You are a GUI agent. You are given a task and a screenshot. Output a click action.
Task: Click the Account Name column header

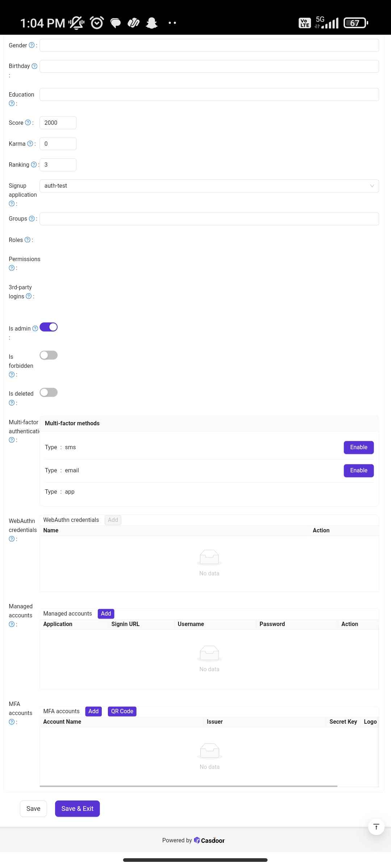click(x=62, y=722)
